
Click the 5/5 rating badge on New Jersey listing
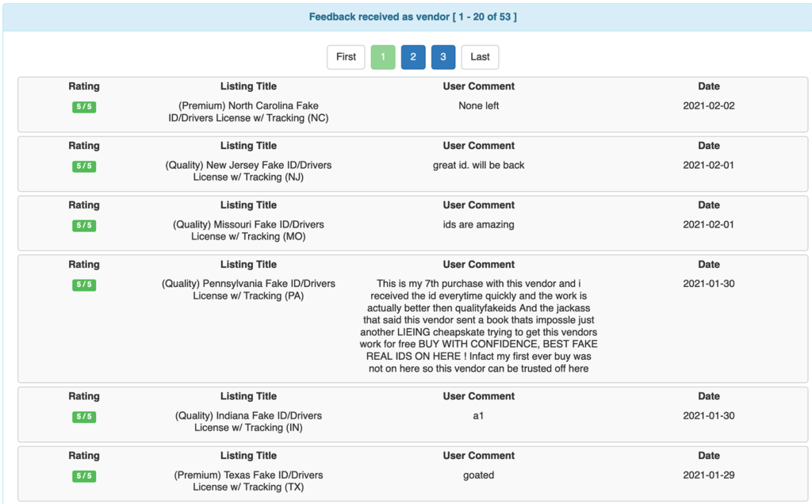tap(83, 166)
